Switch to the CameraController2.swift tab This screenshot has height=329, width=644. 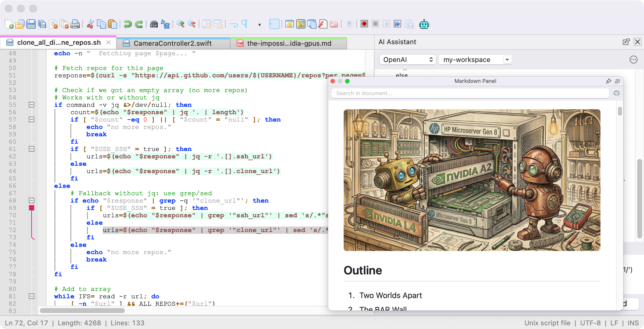(x=173, y=43)
